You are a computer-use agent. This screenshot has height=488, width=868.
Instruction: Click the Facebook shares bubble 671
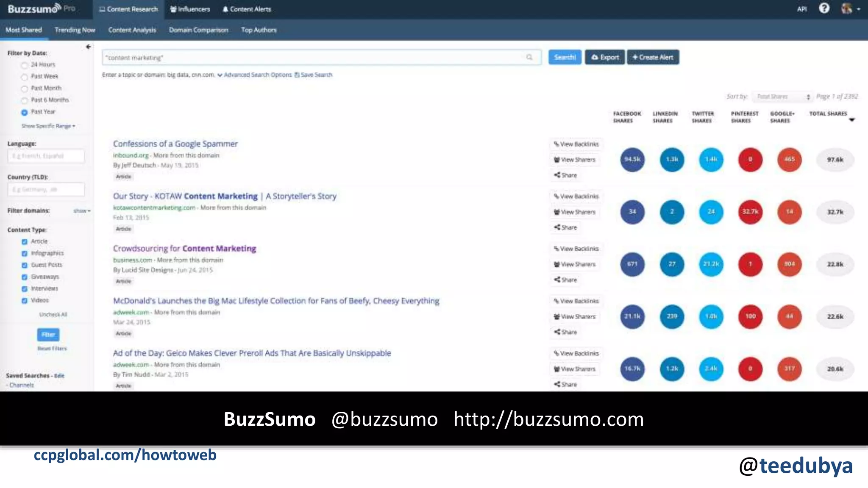[632, 264]
